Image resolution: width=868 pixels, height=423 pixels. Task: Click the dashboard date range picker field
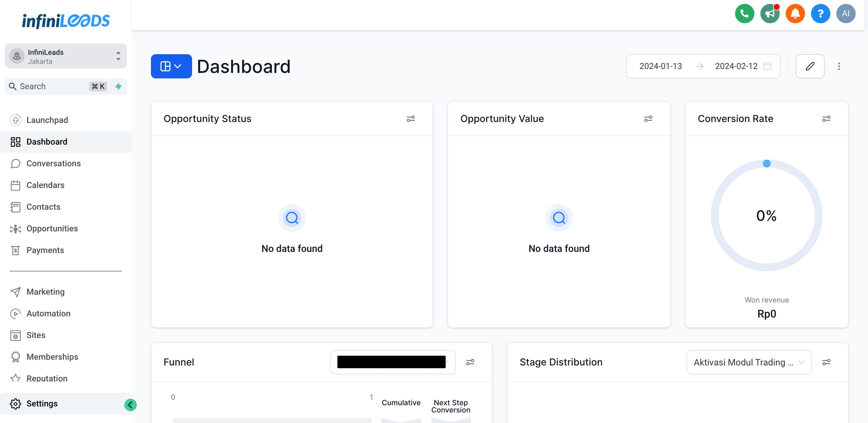coord(703,66)
